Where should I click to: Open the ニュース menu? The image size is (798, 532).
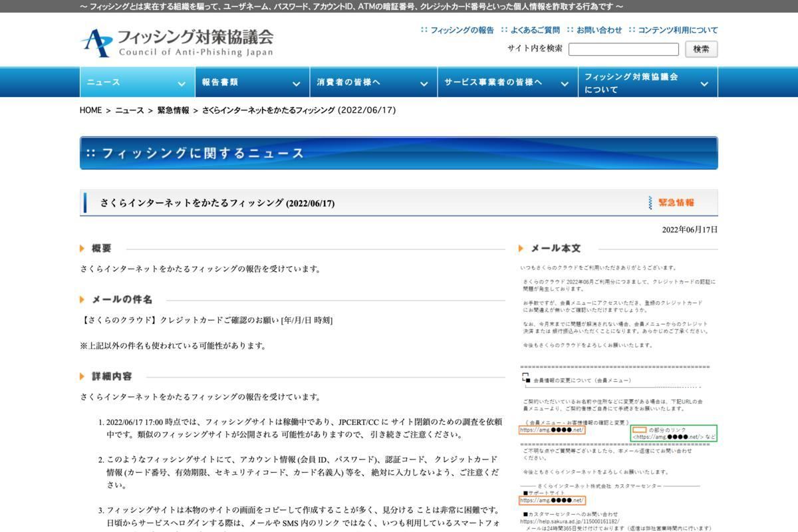pyautogui.click(x=137, y=82)
